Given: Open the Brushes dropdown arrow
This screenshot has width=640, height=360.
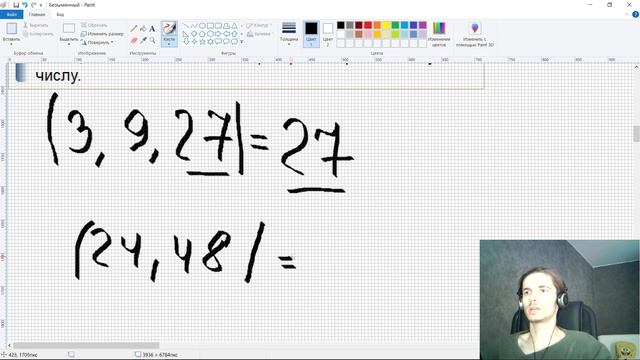Looking at the screenshot, I should click(169, 44).
